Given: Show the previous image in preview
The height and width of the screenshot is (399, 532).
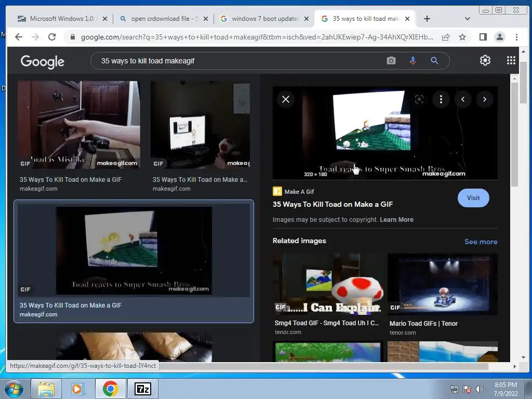Looking at the screenshot, I should click(463, 99).
